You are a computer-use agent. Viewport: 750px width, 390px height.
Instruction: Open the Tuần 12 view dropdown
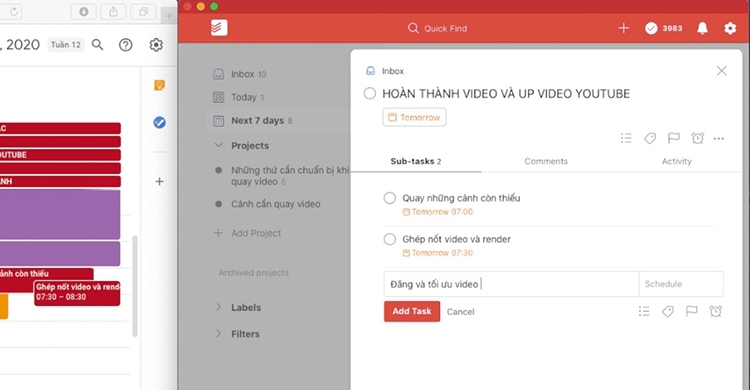pos(66,45)
